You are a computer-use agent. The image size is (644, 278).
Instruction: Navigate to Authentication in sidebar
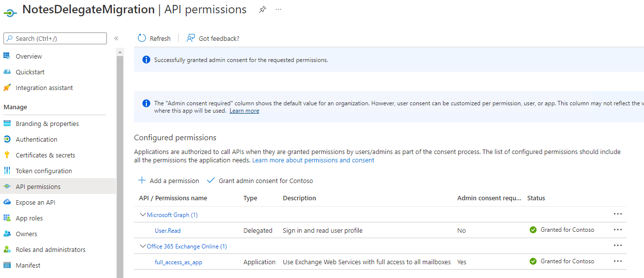click(36, 139)
